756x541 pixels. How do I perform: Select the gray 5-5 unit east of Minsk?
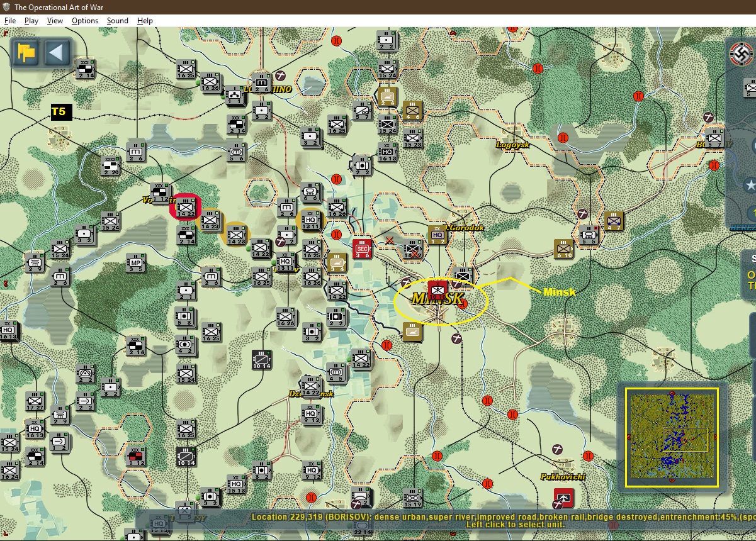coord(589,235)
